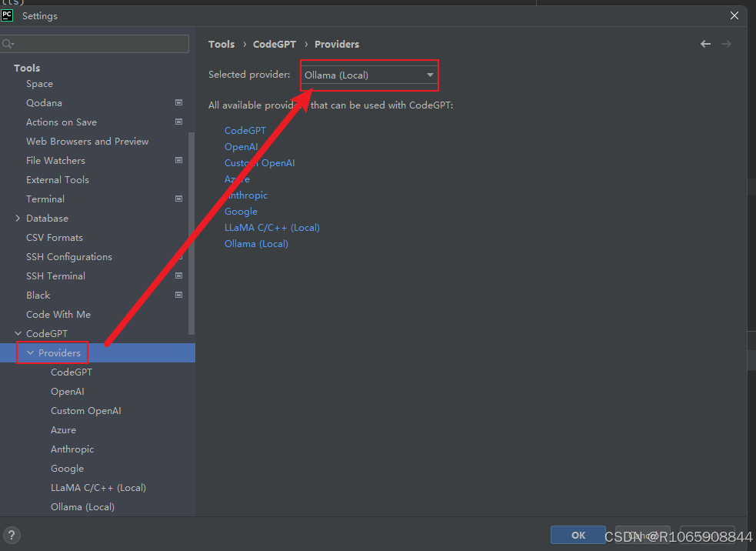Screen dimensions: 756x551
Task: Select SSH Configurations entry
Action: pyautogui.click(x=69, y=257)
